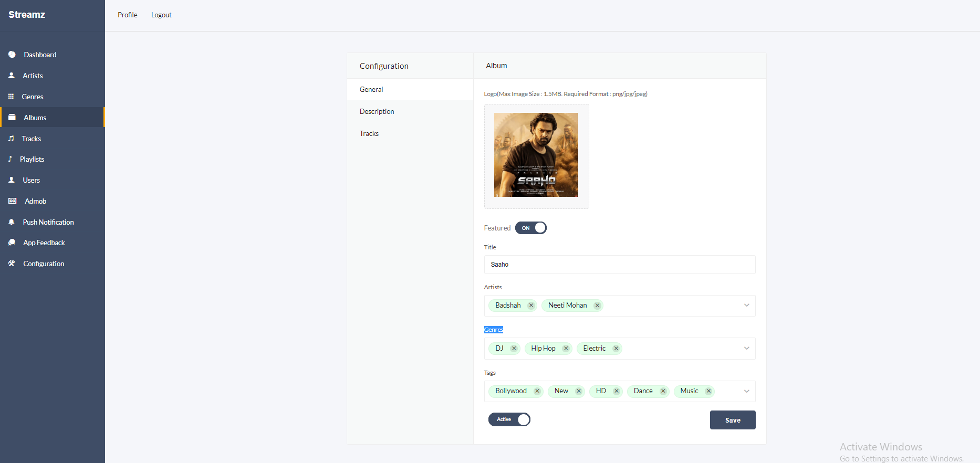Remove the Badshah artist chip

(x=531, y=306)
